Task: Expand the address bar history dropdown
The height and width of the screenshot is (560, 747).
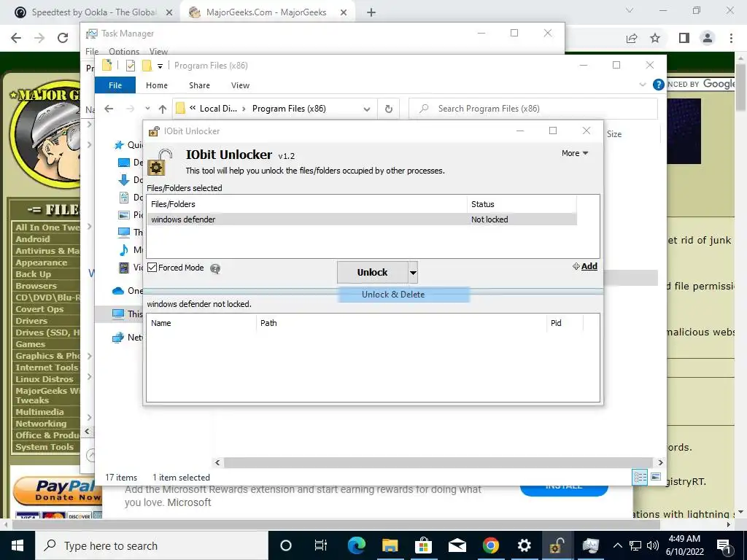Action: [x=367, y=109]
